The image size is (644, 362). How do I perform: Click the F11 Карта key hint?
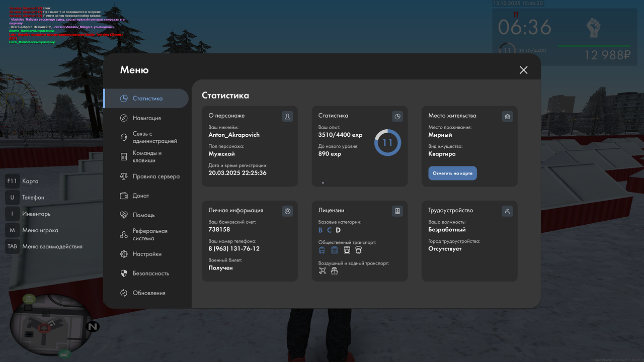point(22,181)
